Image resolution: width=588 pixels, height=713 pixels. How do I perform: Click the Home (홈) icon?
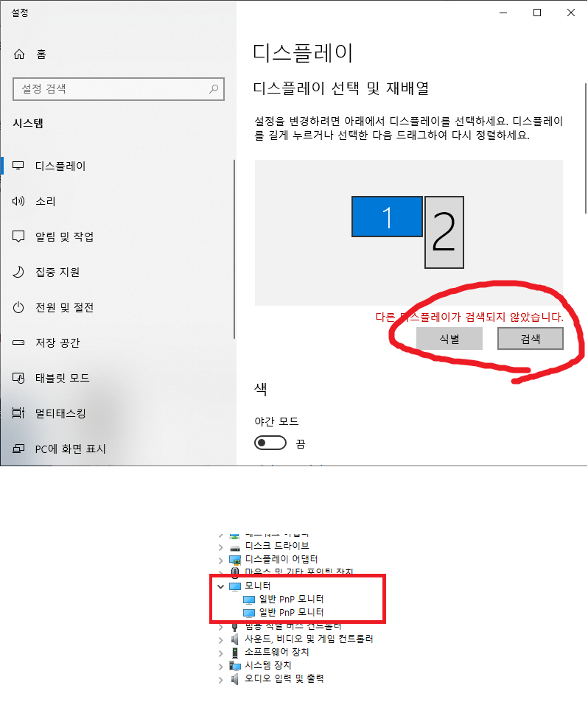[x=19, y=55]
